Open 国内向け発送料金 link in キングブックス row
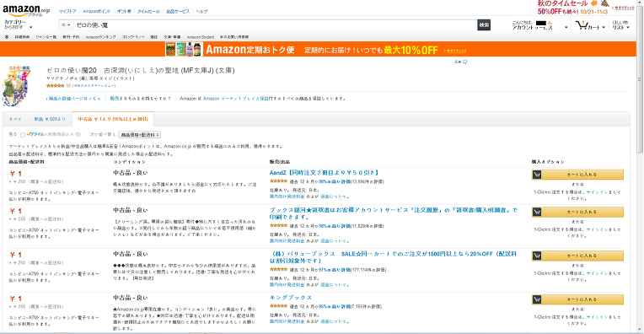 coord(287,321)
